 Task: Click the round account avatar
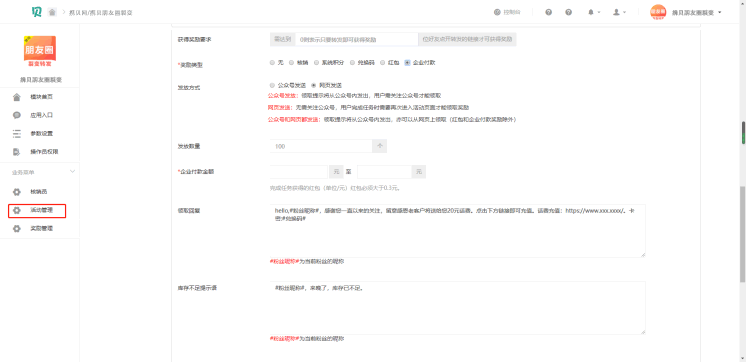(658, 12)
